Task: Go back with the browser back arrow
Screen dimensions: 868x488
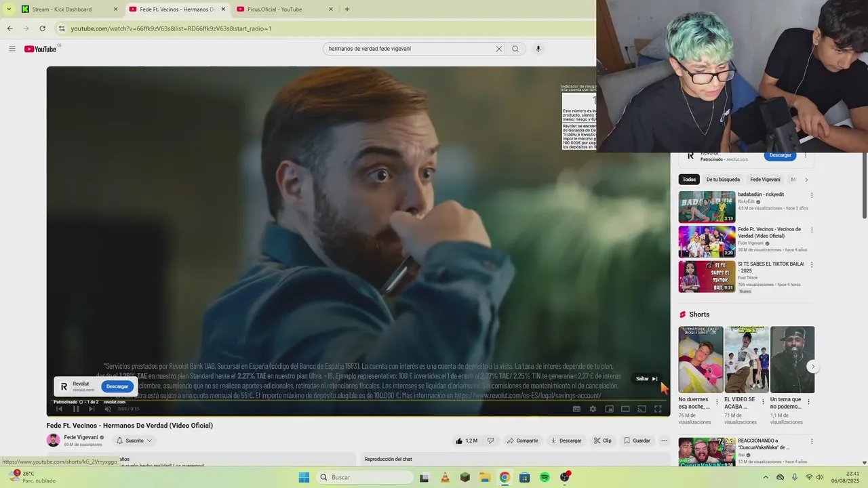Action: coord(9,28)
